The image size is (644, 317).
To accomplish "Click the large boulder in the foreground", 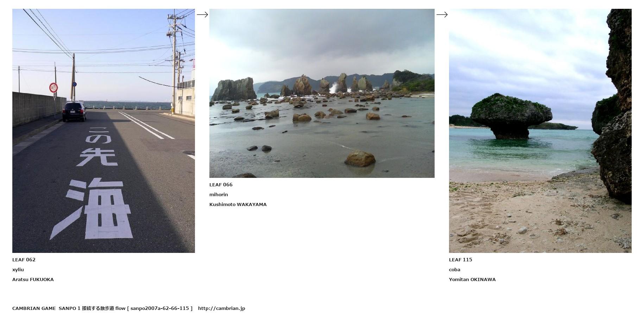I will (x=360, y=158).
